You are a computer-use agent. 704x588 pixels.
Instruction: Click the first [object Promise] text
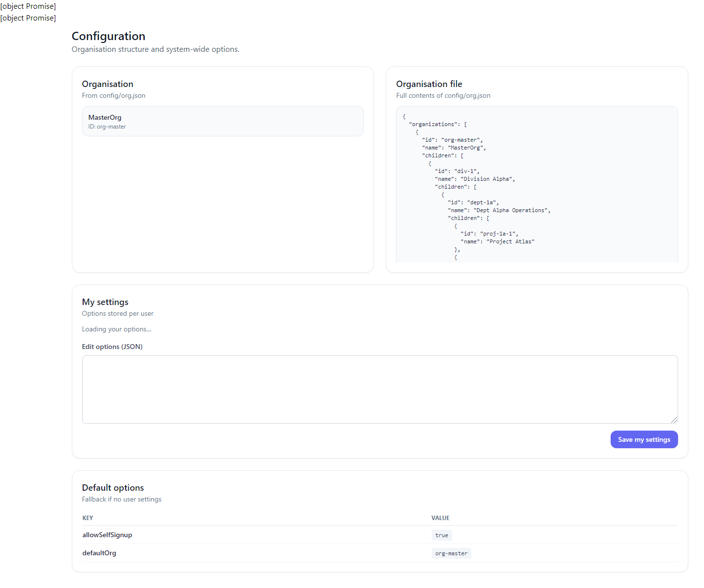pos(28,6)
